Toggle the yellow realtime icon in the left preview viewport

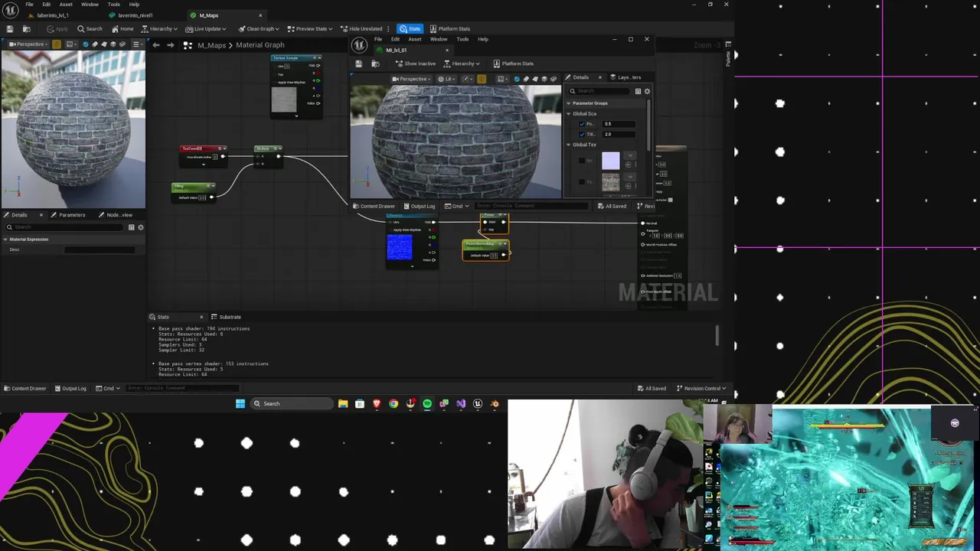tap(56, 44)
